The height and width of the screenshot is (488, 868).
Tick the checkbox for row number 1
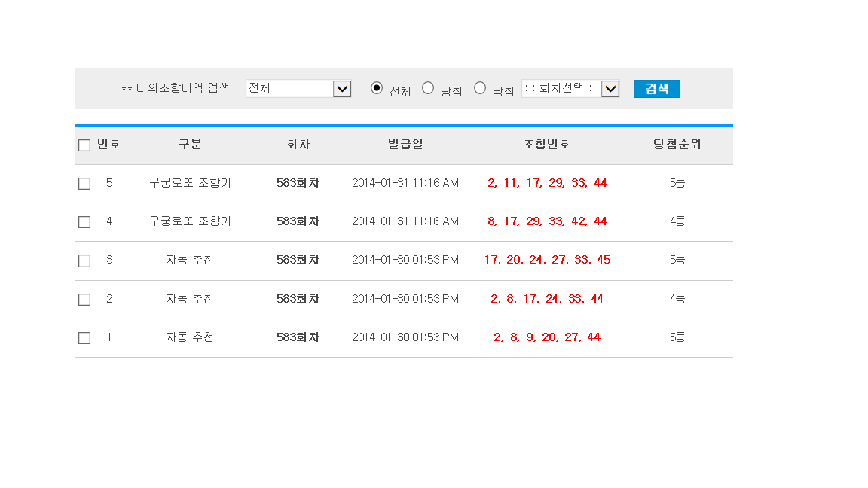pyautogui.click(x=84, y=337)
